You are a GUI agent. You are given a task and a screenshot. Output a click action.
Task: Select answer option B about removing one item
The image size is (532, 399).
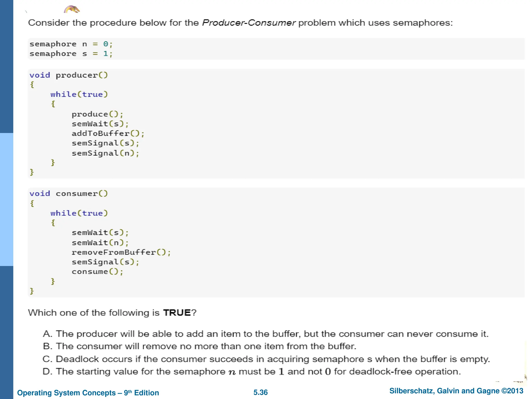pyautogui.click(x=199, y=346)
